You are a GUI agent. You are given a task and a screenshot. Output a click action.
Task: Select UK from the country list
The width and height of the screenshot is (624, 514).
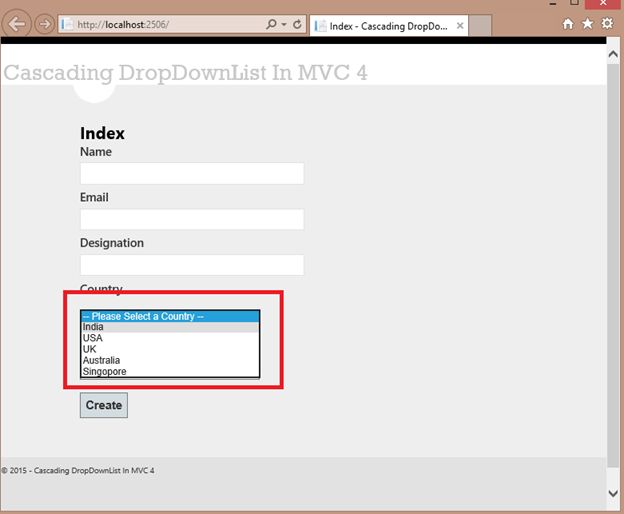click(x=170, y=349)
